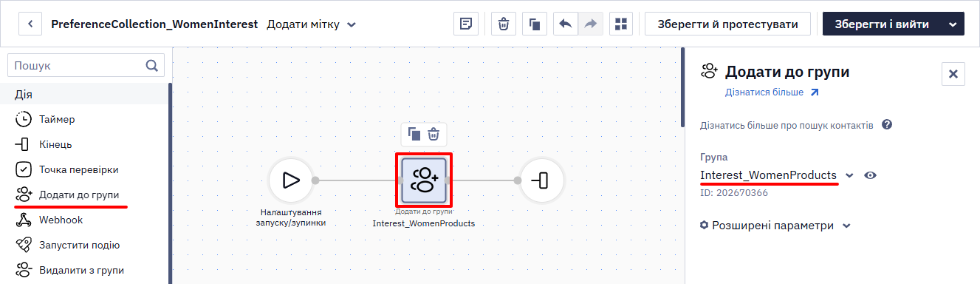The width and height of the screenshot is (980, 284).
Task: Click the canvas vertical scrollbar
Action: pyautogui.click(x=682, y=88)
